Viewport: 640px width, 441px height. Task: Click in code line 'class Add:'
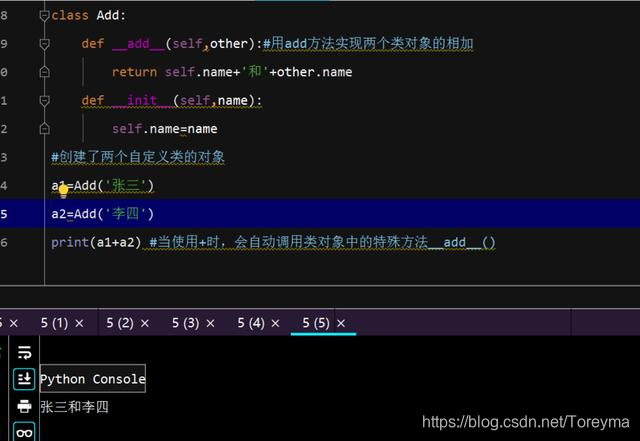coord(89,16)
